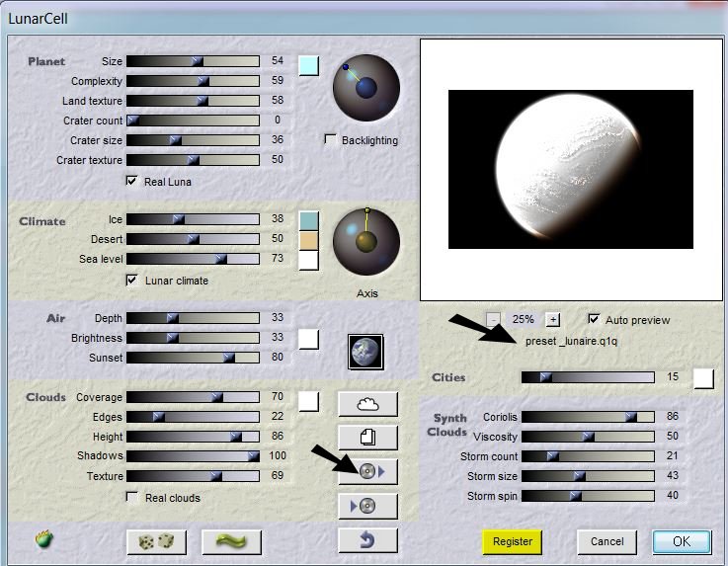The width and height of the screenshot is (728, 566).
Task: Click the Air Depth slider
Action: coord(194,318)
